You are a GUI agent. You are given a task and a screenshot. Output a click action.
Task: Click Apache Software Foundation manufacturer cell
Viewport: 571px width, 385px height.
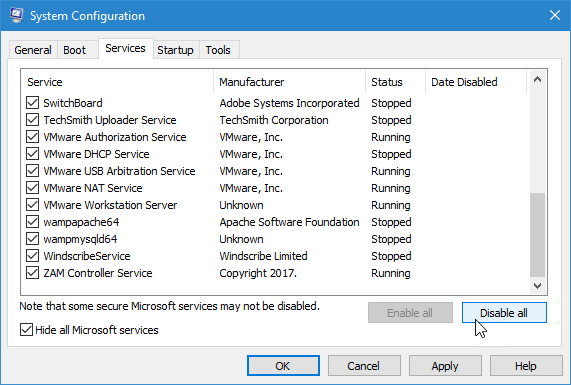click(x=290, y=222)
